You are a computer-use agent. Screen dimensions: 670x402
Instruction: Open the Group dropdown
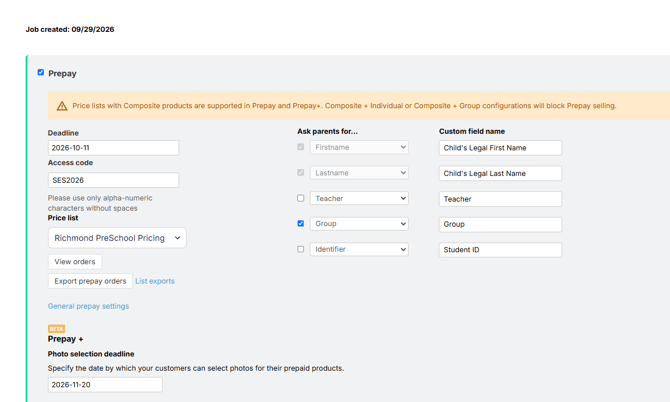359,224
